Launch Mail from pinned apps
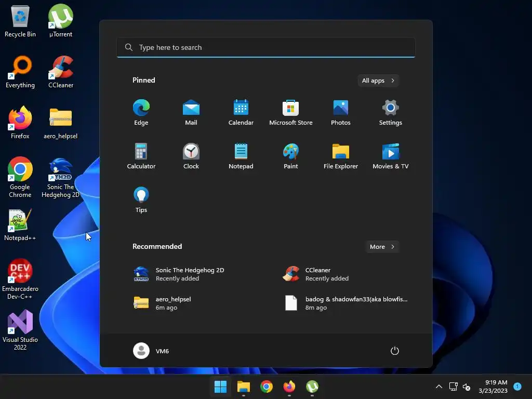 click(x=191, y=112)
